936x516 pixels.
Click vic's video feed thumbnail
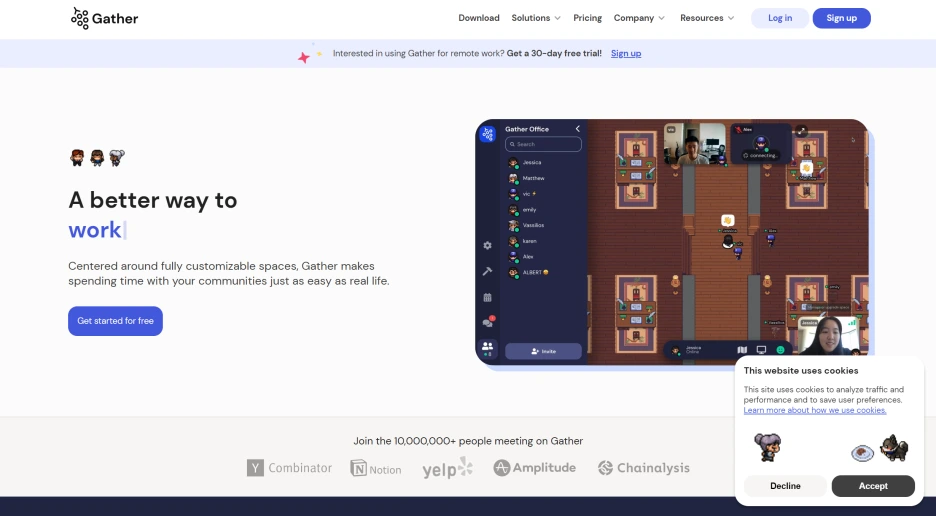pos(695,144)
